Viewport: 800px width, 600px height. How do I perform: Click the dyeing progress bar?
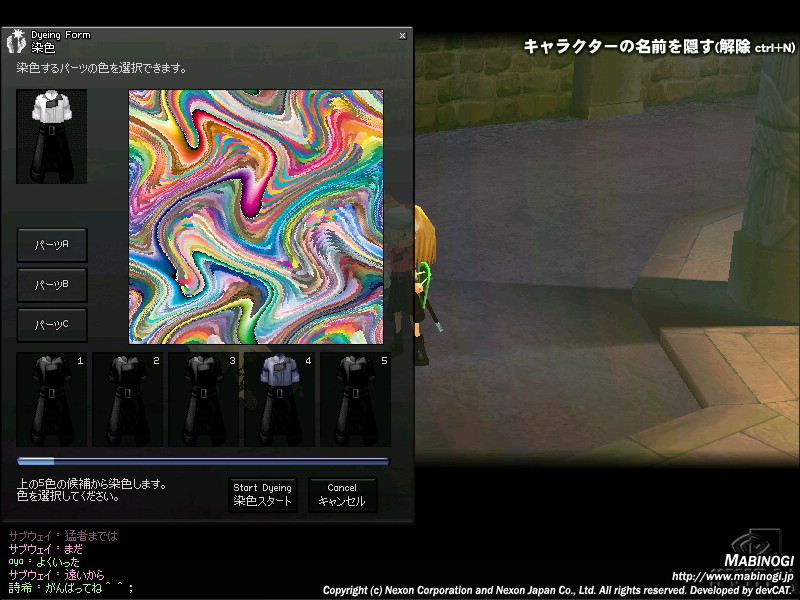[202, 461]
